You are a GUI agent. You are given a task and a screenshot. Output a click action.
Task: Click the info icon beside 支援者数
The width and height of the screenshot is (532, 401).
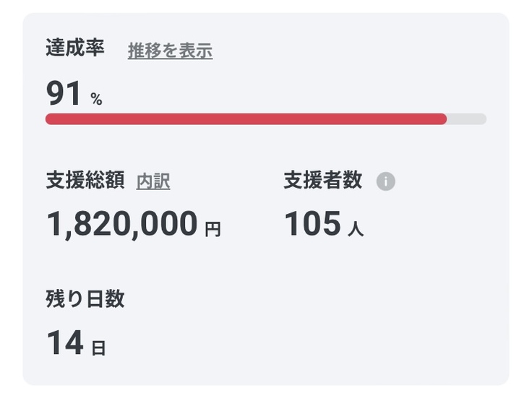pyautogui.click(x=386, y=181)
